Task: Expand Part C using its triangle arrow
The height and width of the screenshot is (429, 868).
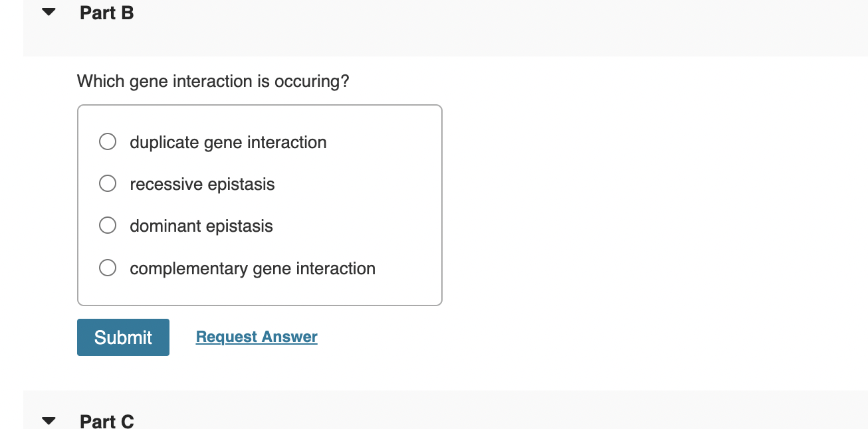Action: [x=49, y=420]
